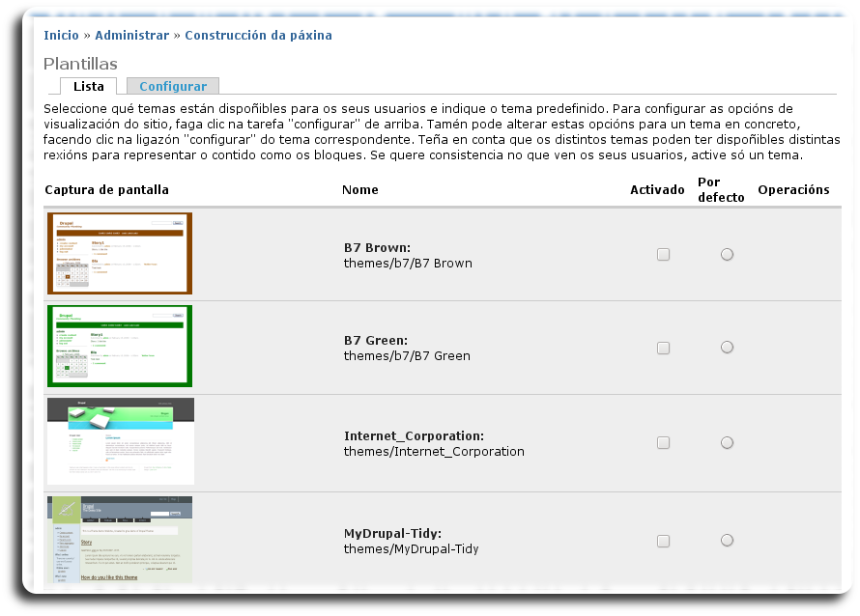Switch to the Configurar tab

(x=173, y=86)
